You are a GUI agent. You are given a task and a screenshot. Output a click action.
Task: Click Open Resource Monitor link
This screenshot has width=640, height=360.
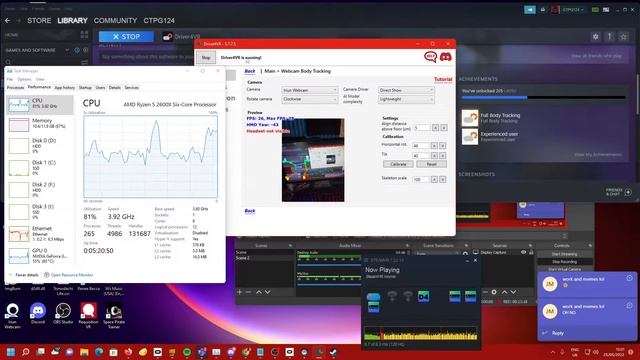click(72, 275)
